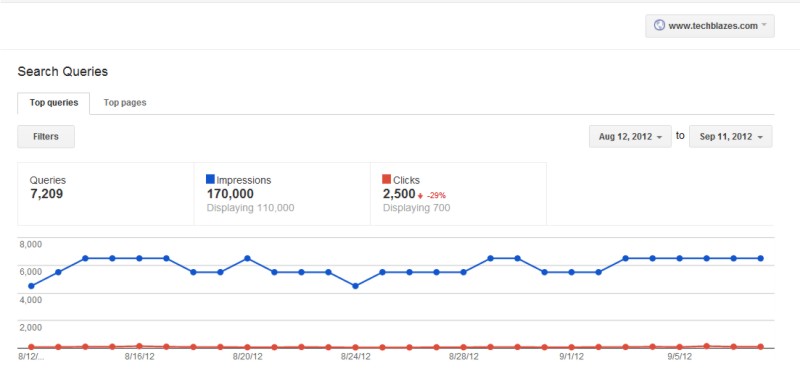This screenshot has height=379, width=800.
Task: Click the first blue data point at 8/12
Action: 31,286
